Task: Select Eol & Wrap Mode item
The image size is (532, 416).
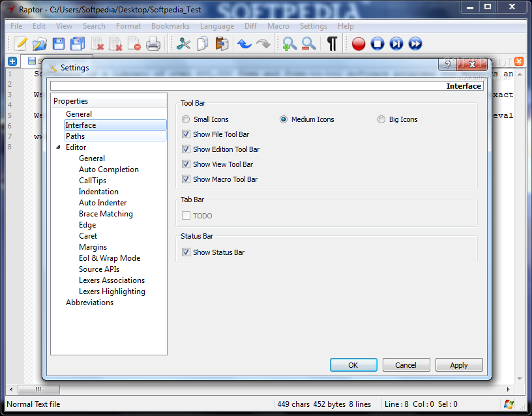Action: [110, 258]
